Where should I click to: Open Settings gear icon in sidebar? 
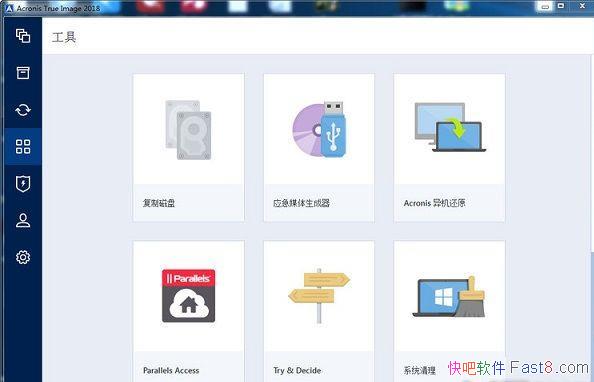pyautogui.click(x=23, y=257)
